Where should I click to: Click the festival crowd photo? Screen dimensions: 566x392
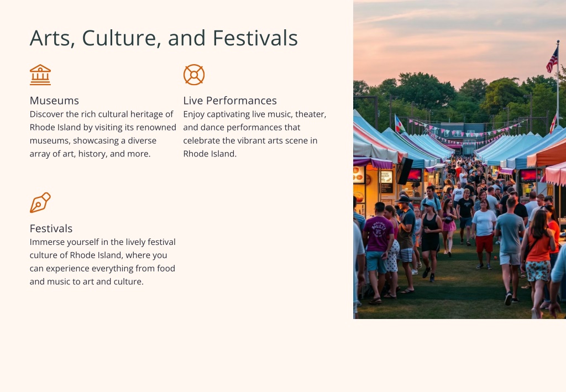click(x=459, y=159)
